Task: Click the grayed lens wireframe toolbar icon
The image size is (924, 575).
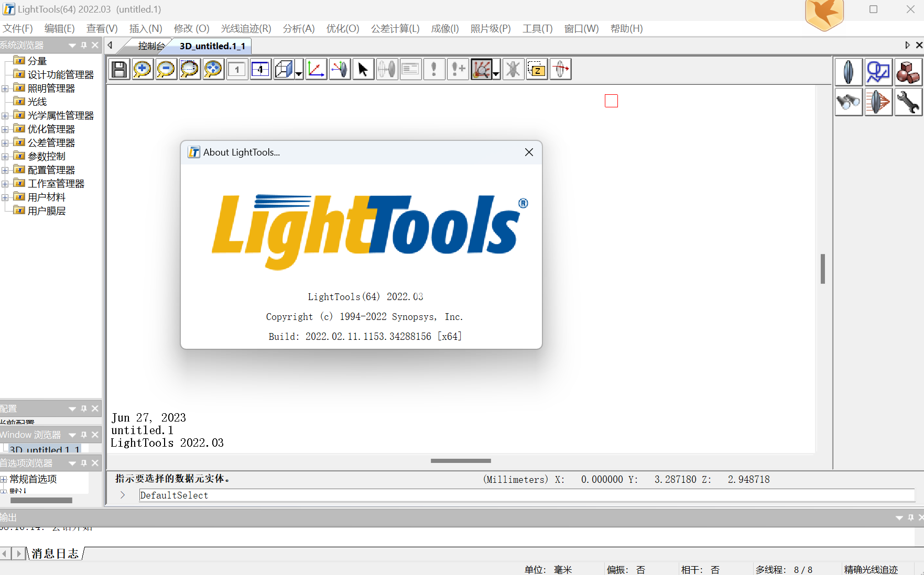Action: [x=387, y=69]
